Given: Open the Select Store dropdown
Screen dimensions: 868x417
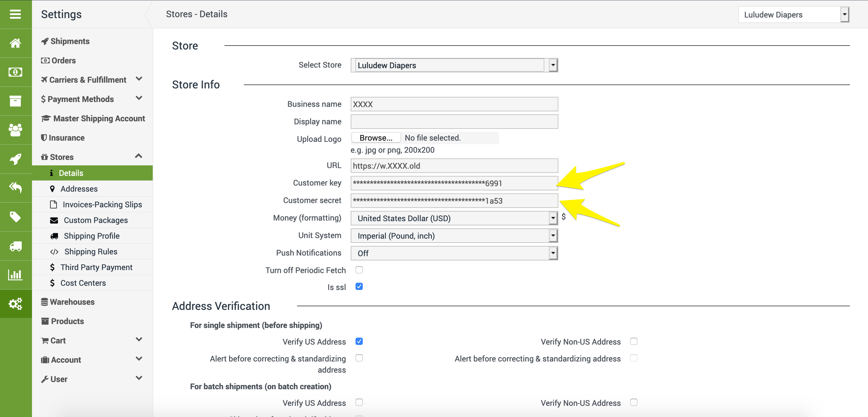Looking at the screenshot, I should click(454, 65).
